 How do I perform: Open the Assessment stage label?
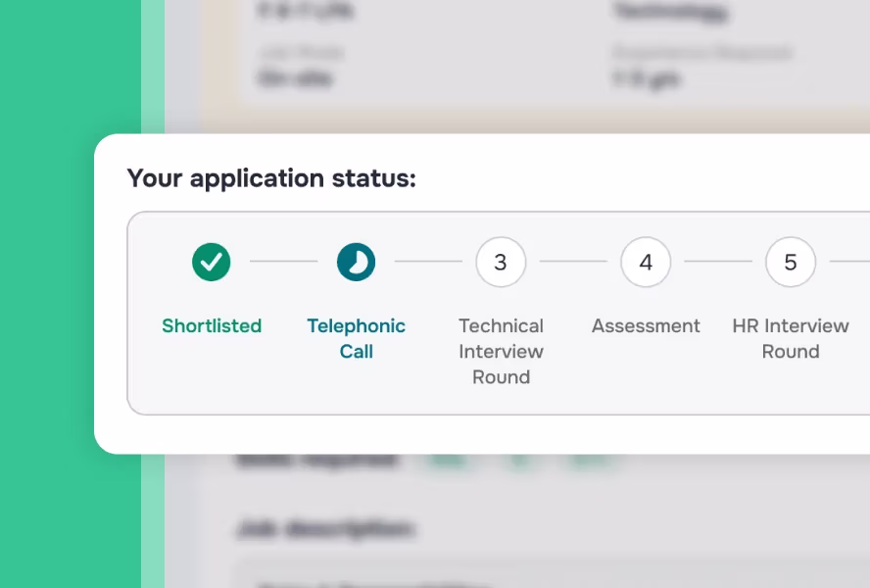pos(646,326)
